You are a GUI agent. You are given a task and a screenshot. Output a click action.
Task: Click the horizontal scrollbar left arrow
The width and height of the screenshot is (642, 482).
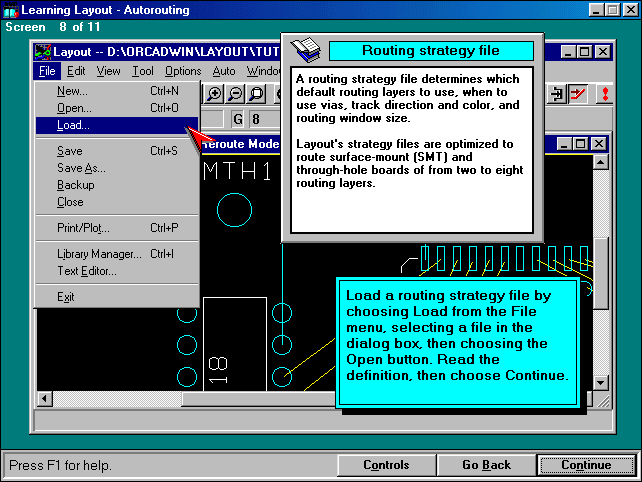44,399
